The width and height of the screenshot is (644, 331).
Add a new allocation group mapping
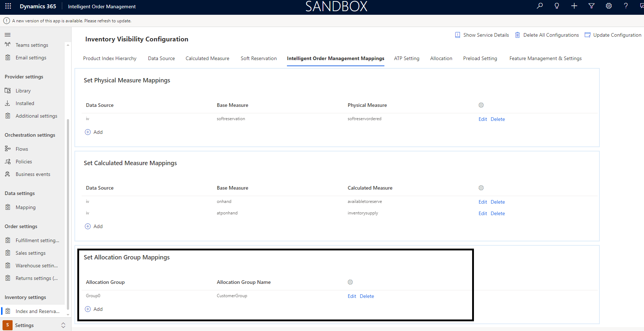tap(94, 309)
